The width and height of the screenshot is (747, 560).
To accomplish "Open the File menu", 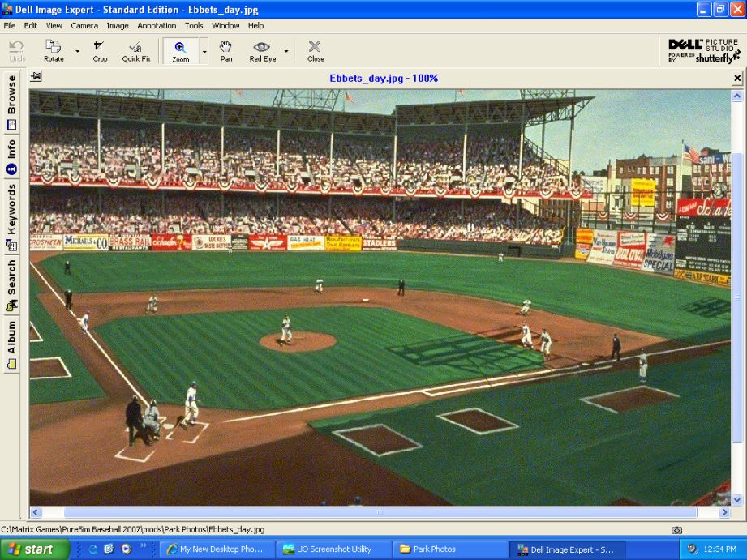I will pyautogui.click(x=10, y=26).
